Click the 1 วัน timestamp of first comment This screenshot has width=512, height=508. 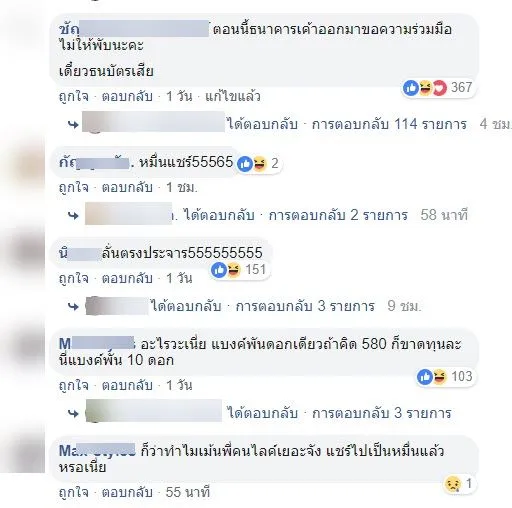(179, 97)
